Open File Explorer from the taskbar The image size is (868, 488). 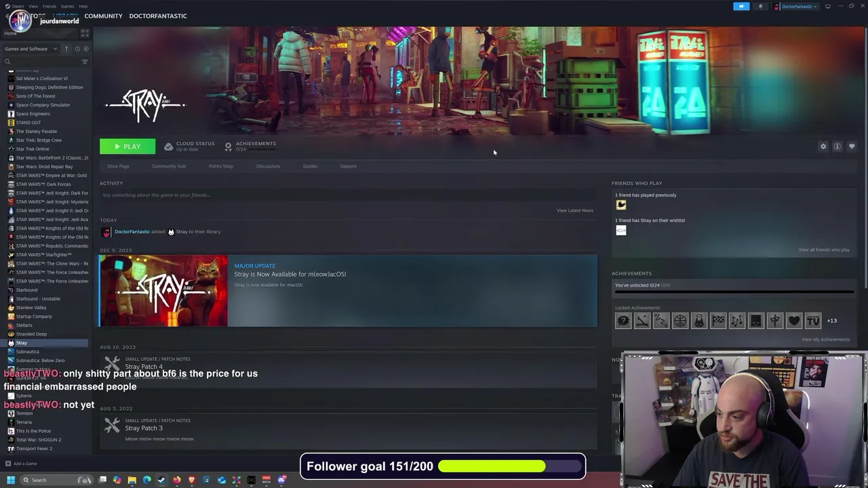[x=132, y=480]
